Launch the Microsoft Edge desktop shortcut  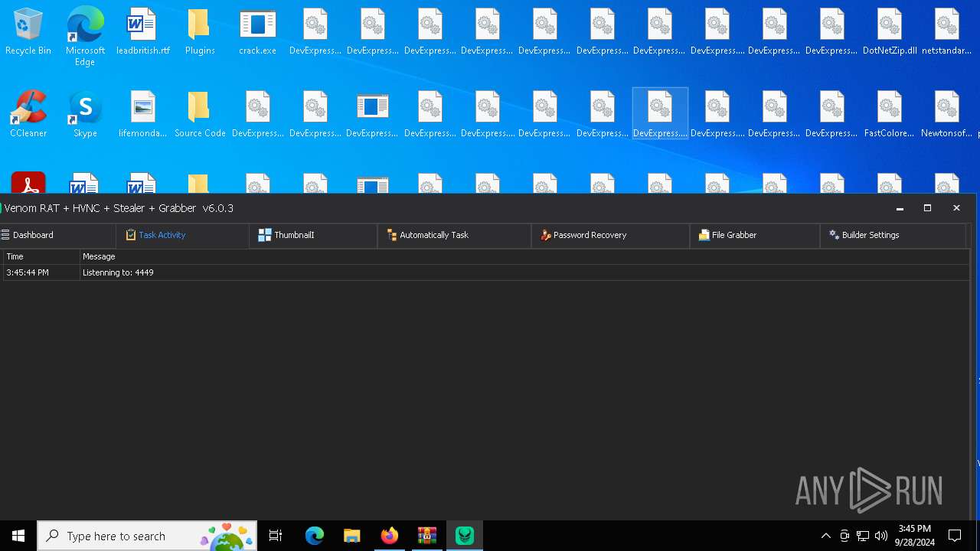(85, 35)
